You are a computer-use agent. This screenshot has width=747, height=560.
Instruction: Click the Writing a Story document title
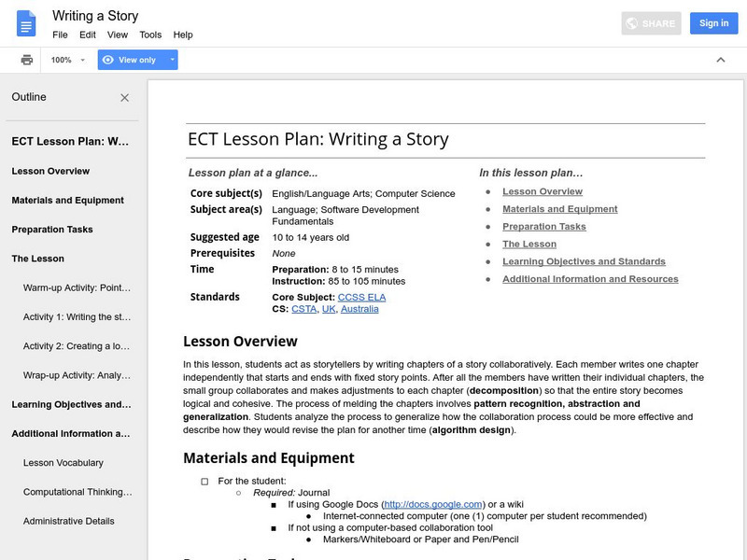[95, 16]
